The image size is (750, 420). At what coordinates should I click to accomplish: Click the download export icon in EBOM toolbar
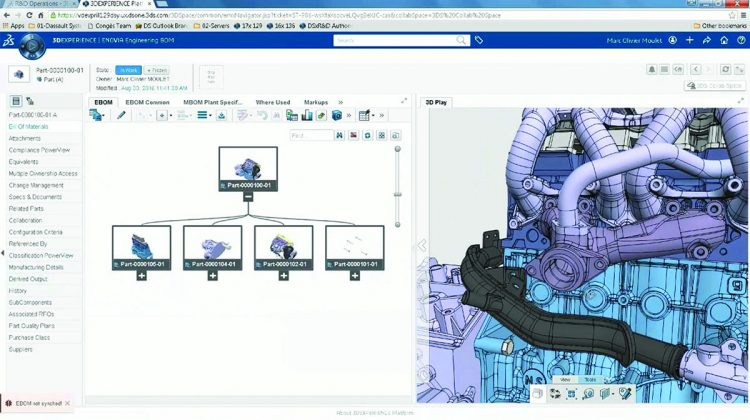tap(221, 115)
